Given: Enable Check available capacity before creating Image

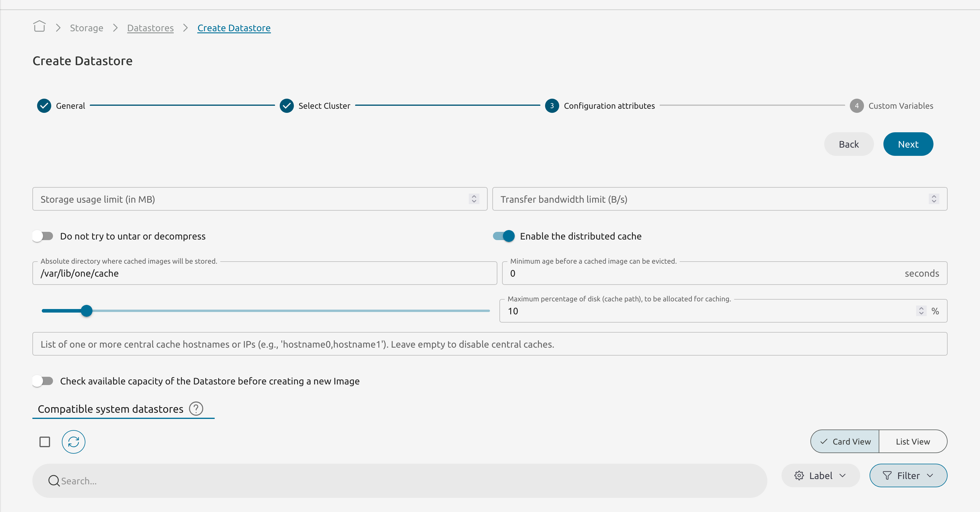Looking at the screenshot, I should tap(43, 381).
